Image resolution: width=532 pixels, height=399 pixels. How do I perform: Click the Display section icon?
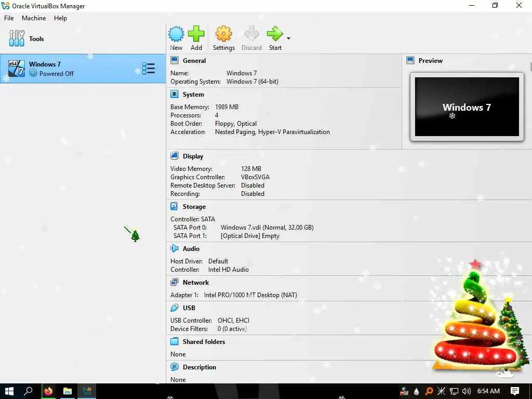point(175,156)
